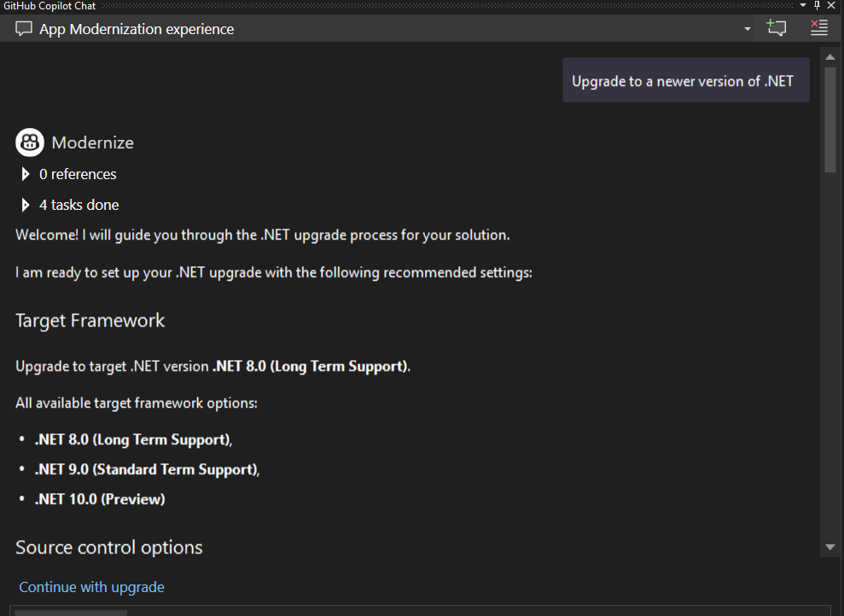Click the scrollbar down arrow
Image resolution: width=844 pixels, height=616 pixels.
[x=830, y=547]
